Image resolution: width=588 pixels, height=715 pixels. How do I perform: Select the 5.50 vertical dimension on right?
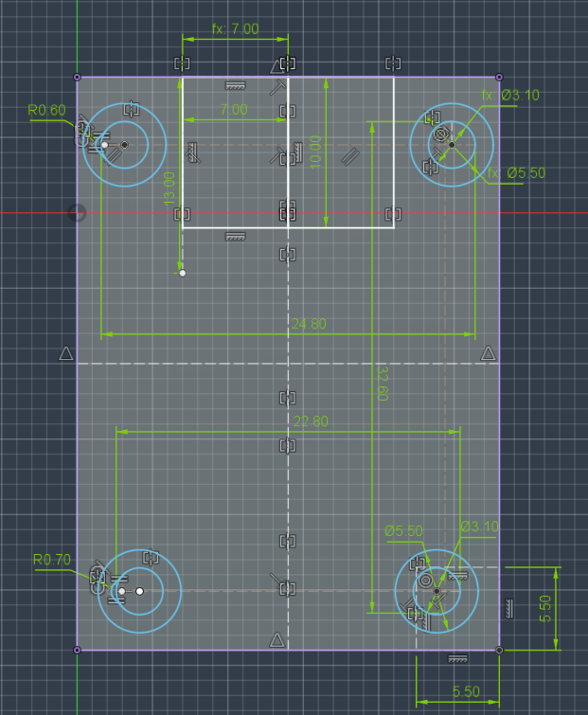(x=545, y=609)
